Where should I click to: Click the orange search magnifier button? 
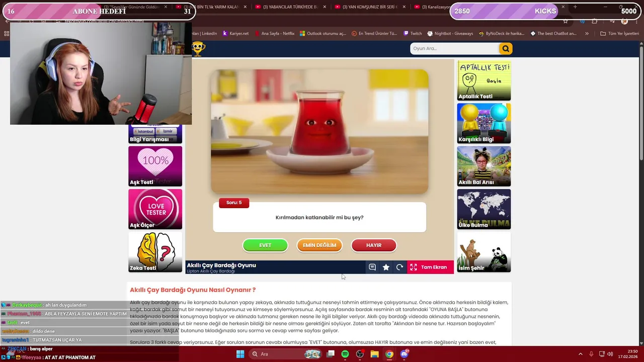[505, 48]
